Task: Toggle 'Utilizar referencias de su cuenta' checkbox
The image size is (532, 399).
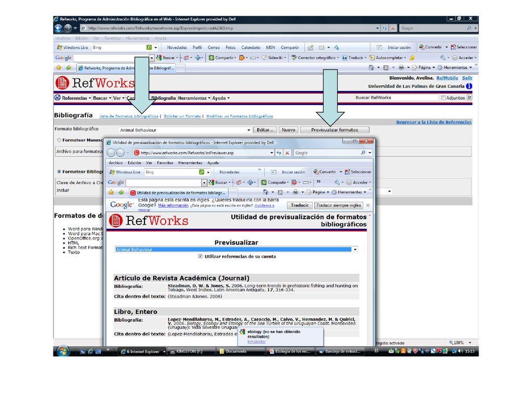Action: [200, 257]
